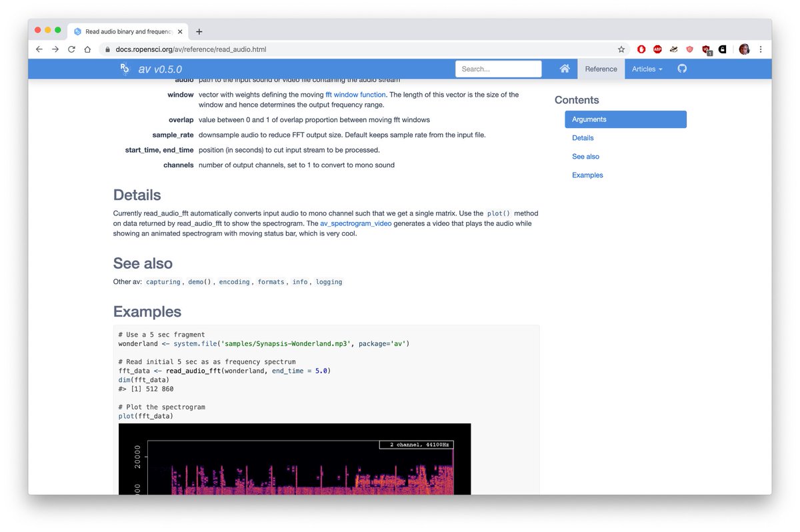
Task: Go back to the previous page
Action: click(39, 49)
